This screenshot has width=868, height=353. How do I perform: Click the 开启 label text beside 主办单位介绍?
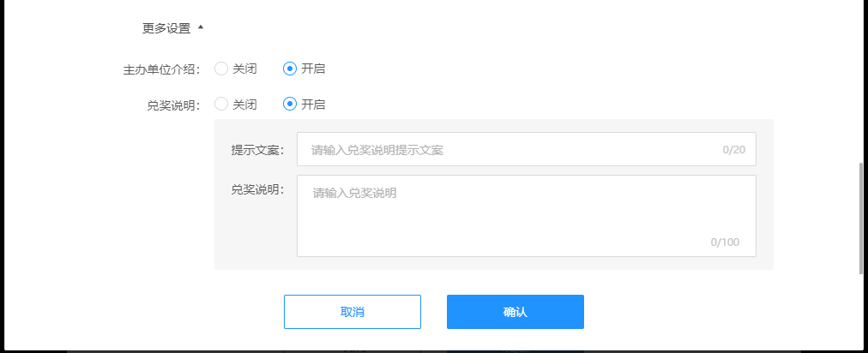[x=313, y=69]
